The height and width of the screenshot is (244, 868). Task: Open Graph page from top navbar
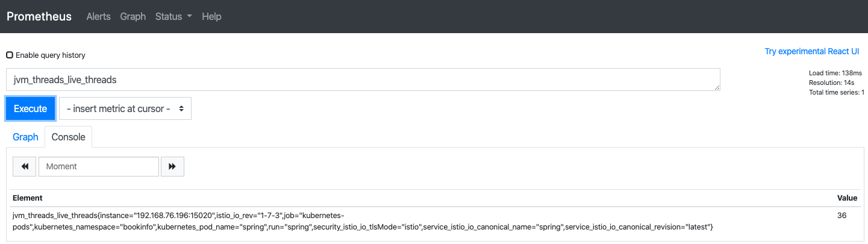click(x=133, y=16)
